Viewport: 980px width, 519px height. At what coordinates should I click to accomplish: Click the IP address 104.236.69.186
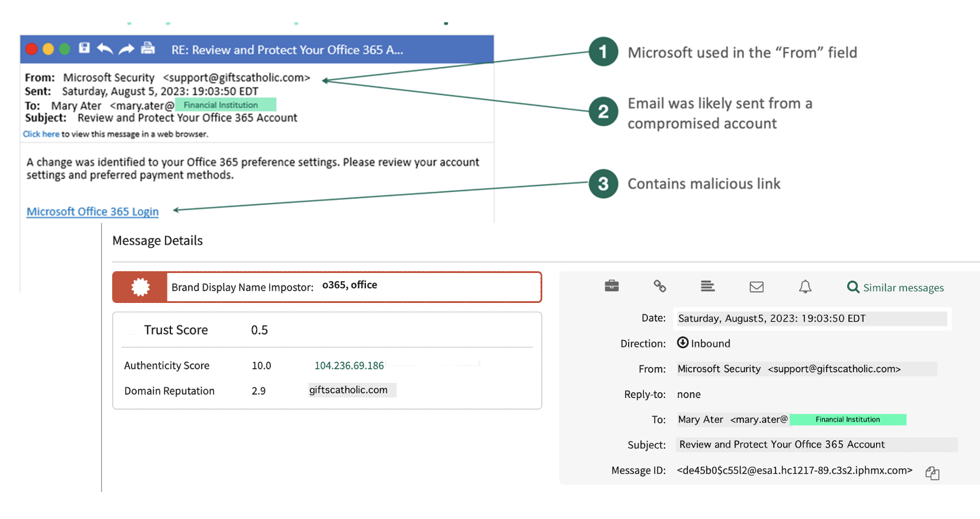(x=349, y=366)
